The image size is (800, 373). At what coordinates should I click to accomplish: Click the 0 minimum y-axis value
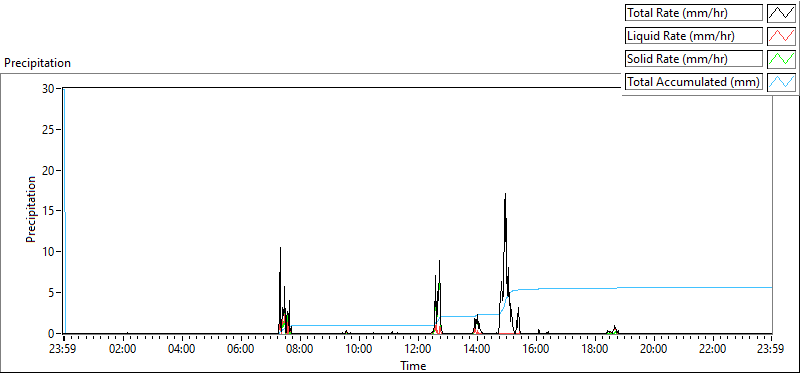click(x=51, y=334)
